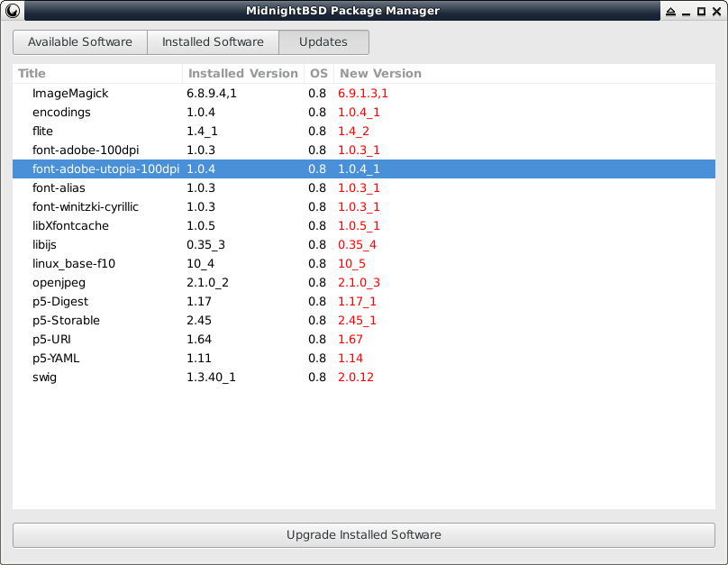Image resolution: width=728 pixels, height=565 pixels.
Task: Select the p5-URI row
Action: coord(363,340)
